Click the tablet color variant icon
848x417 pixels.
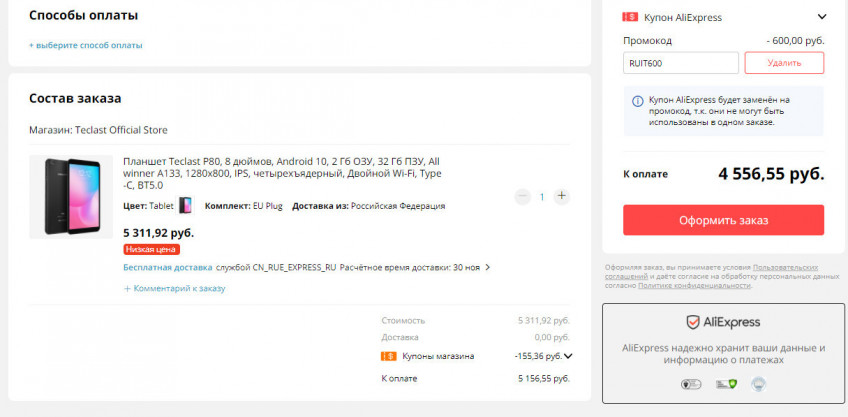(x=185, y=206)
